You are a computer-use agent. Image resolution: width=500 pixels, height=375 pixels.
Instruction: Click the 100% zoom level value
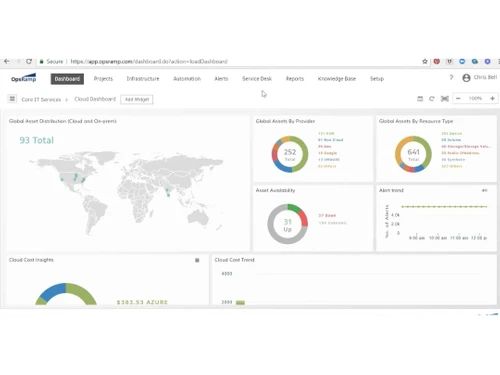tap(475, 98)
